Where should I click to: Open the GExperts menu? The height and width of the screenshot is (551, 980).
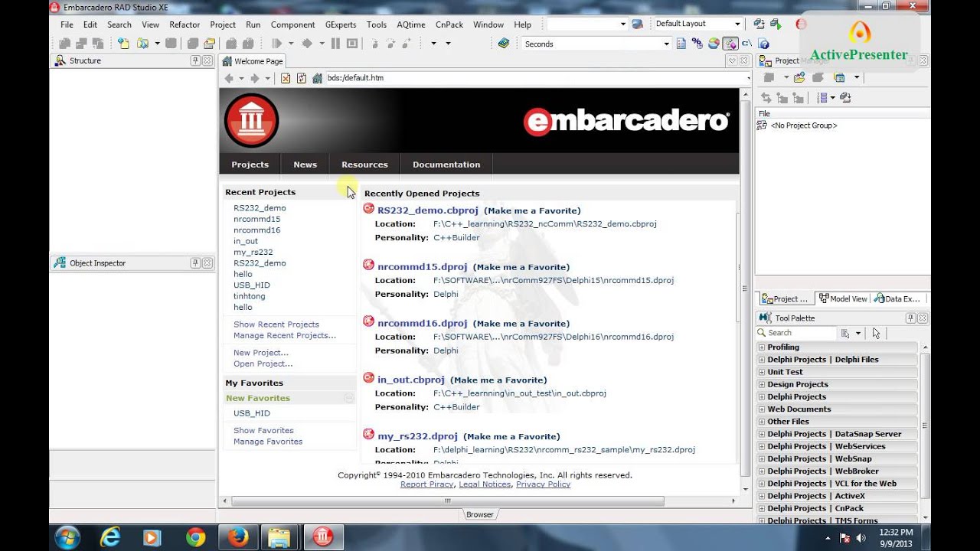(341, 24)
